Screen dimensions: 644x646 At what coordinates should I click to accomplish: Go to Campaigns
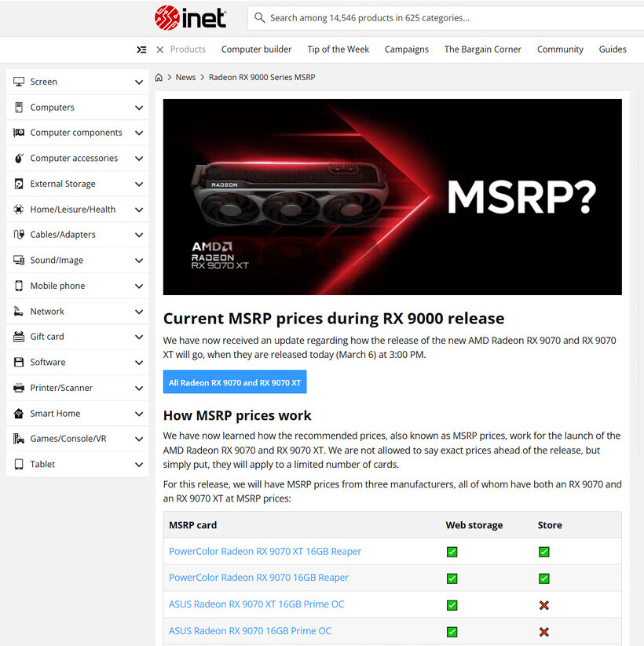[x=407, y=49]
